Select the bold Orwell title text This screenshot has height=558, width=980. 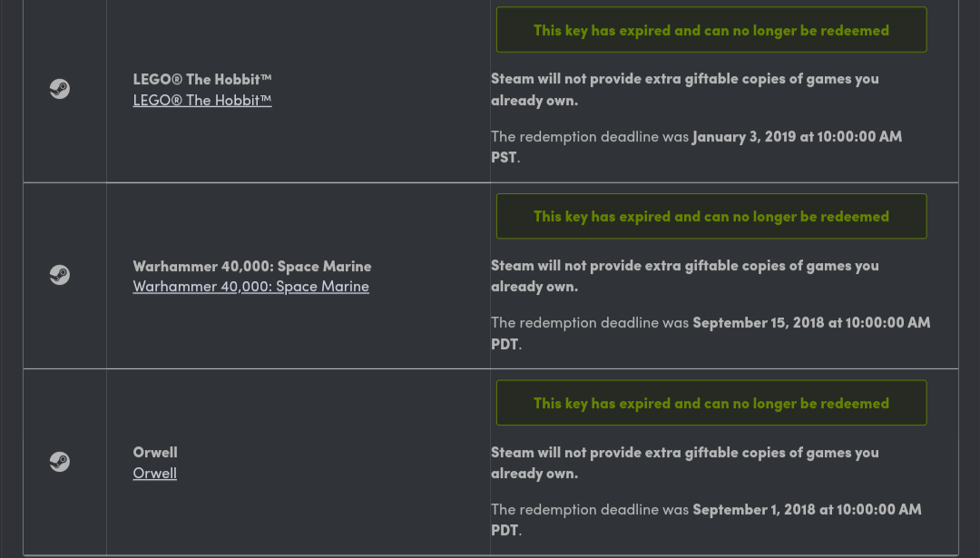[x=155, y=453]
